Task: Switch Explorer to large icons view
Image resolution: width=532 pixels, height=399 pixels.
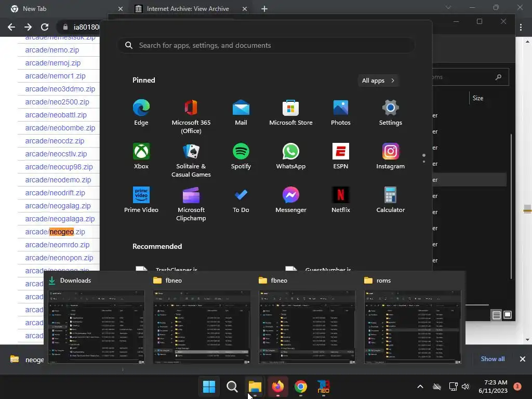Action: click(508, 315)
